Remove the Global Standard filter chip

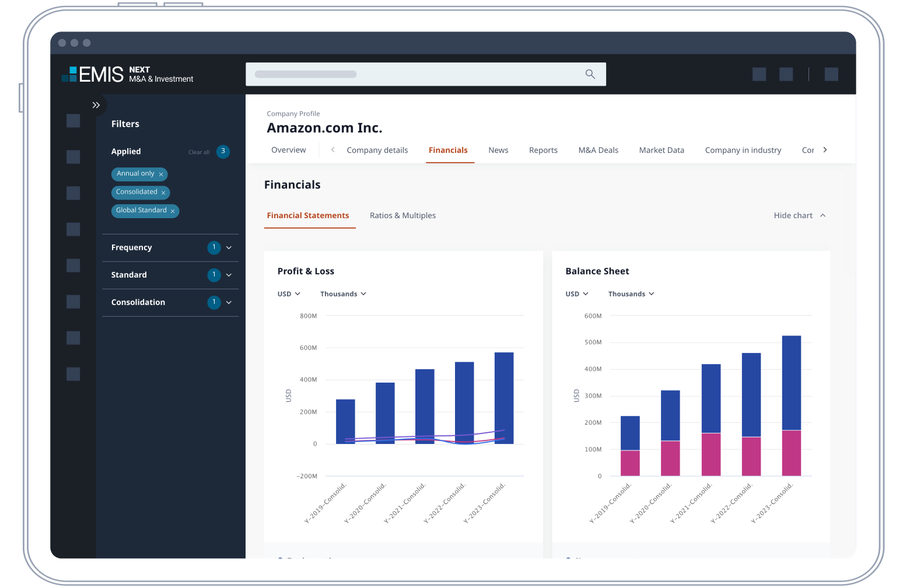173,211
